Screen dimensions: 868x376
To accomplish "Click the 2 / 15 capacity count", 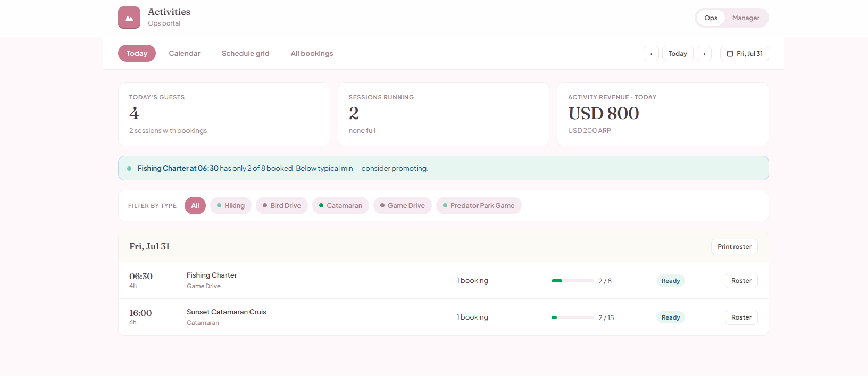I will (606, 318).
